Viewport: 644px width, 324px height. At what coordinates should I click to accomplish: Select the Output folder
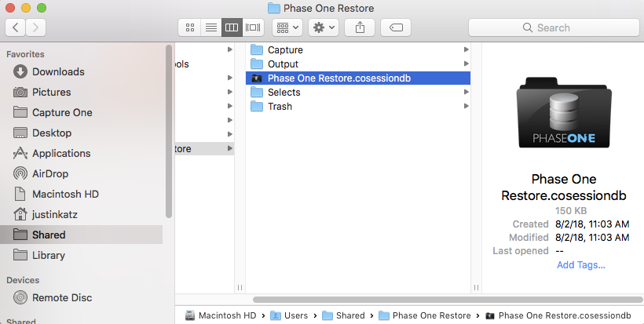[358, 64]
